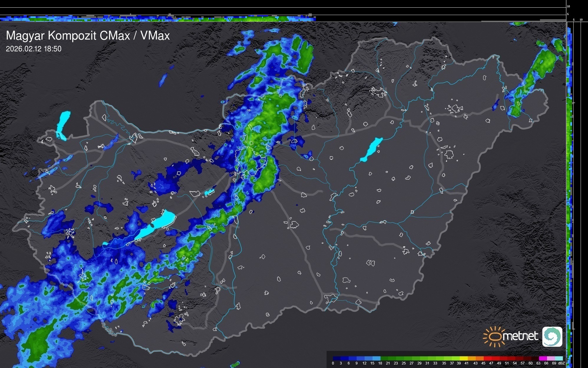
Task: Select the dark blue 0 dBZ legend swatch
Action: tap(337, 358)
